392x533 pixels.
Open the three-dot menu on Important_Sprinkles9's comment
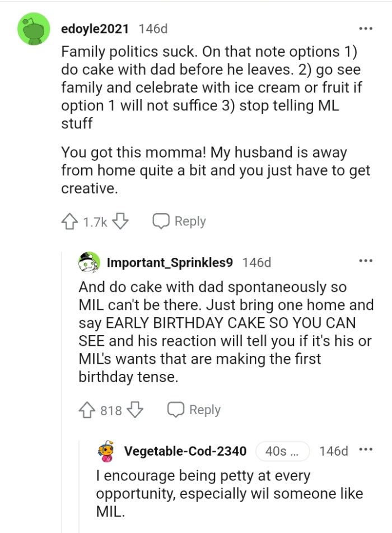pyautogui.click(x=366, y=260)
